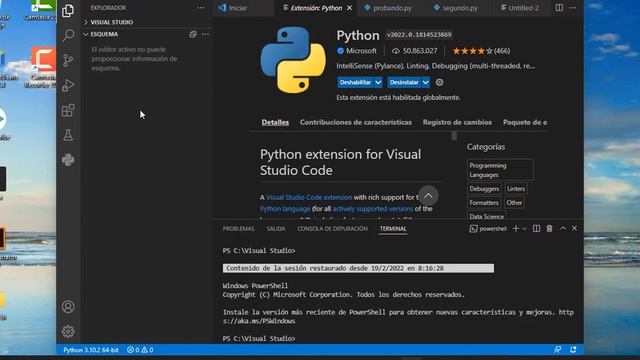Screen dimensions: 640x360
Task: Click the version label v2022.0.1814523869
Action: (419, 35)
